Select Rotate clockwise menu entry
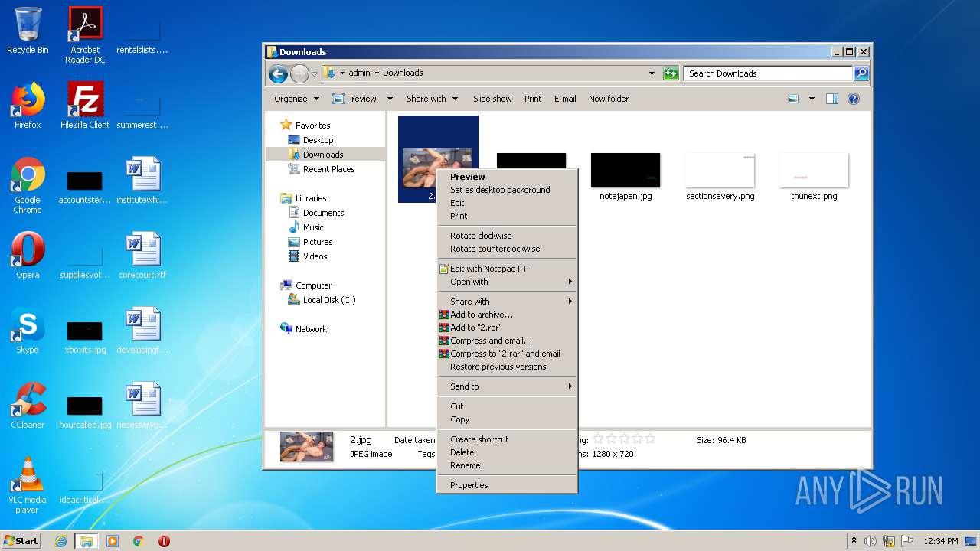This screenshot has height=551, width=980. [x=507, y=236]
